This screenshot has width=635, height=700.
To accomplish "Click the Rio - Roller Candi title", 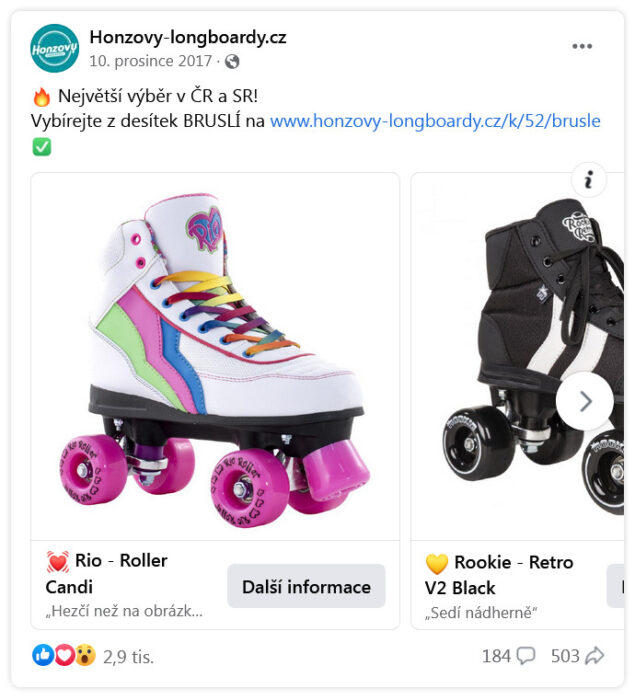I will (107, 574).
